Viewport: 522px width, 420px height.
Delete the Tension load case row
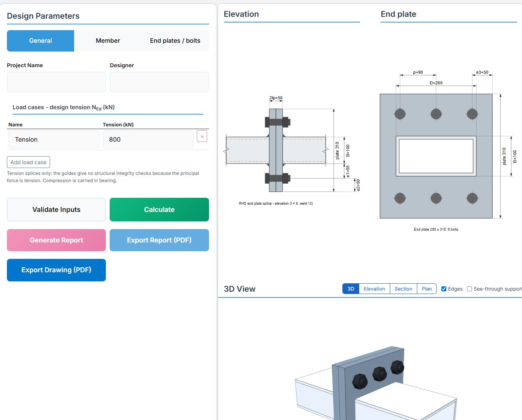pyautogui.click(x=202, y=136)
